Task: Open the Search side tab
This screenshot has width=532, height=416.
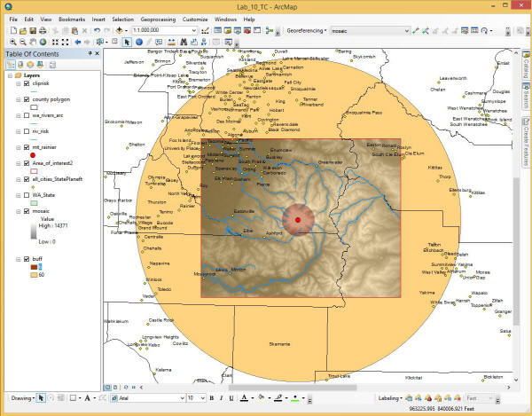Action: coord(526,97)
